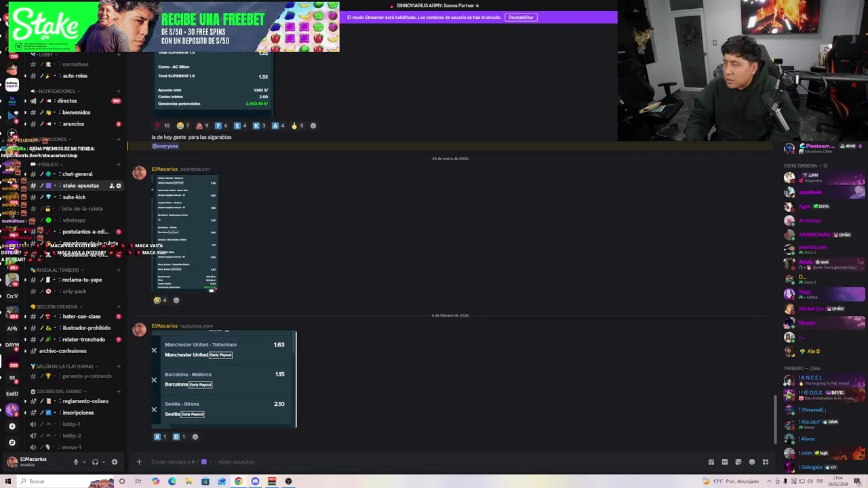
Task: Add reaction to the 24 de enero message
Action: pos(176,300)
